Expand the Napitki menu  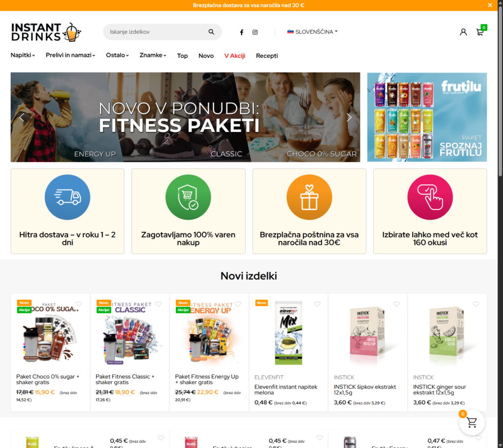point(23,55)
